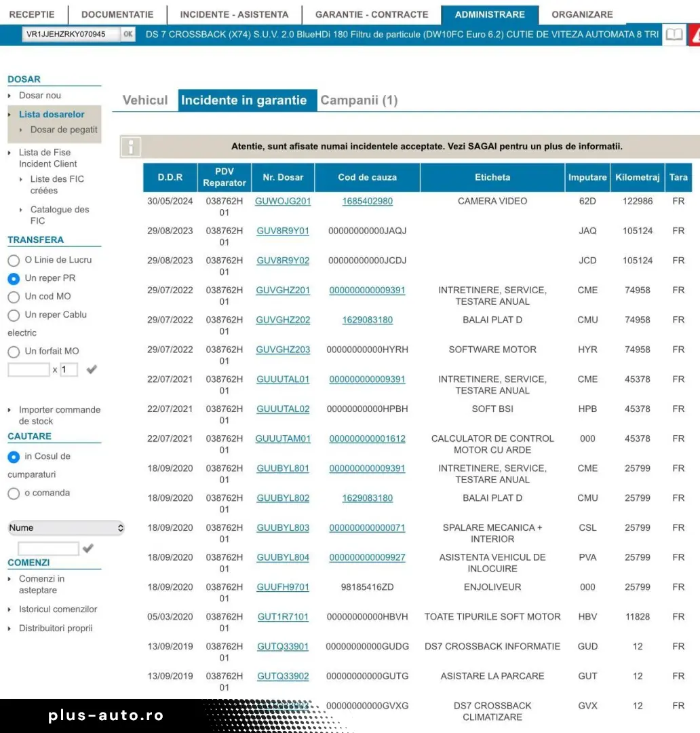Click 'Dosar nou' in the sidebar
Image resolution: width=700 pixels, height=733 pixels.
pyautogui.click(x=39, y=96)
